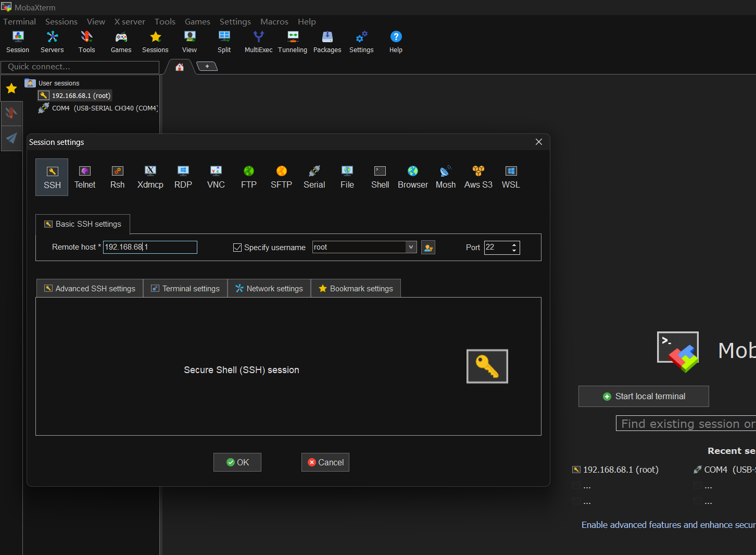Increase the Port number with the up arrow
The image size is (756, 555).
(x=514, y=244)
